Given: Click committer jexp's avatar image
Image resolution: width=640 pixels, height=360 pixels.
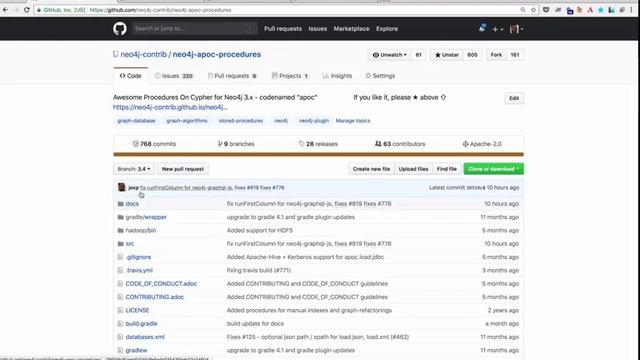Looking at the screenshot, I should click(121, 187).
